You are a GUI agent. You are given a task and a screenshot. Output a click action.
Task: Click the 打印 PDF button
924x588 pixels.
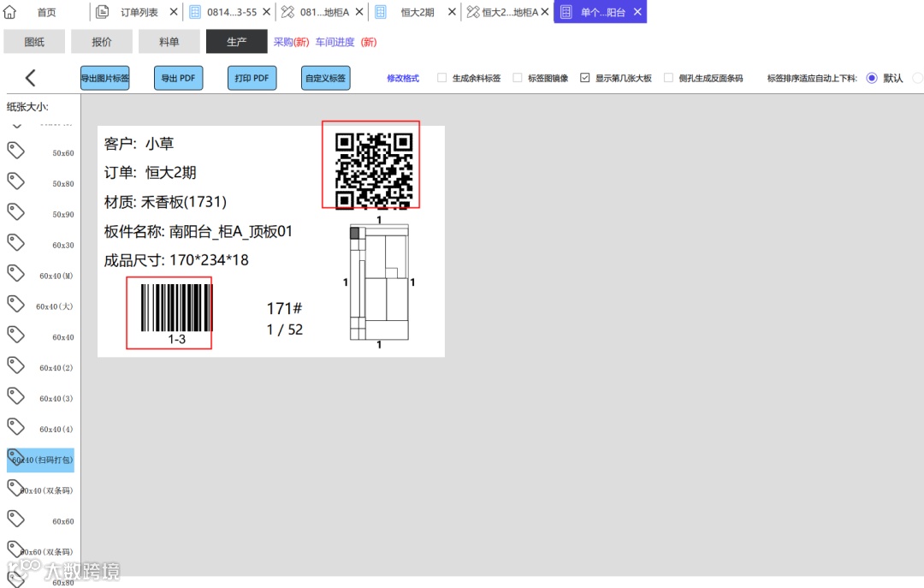(x=252, y=78)
